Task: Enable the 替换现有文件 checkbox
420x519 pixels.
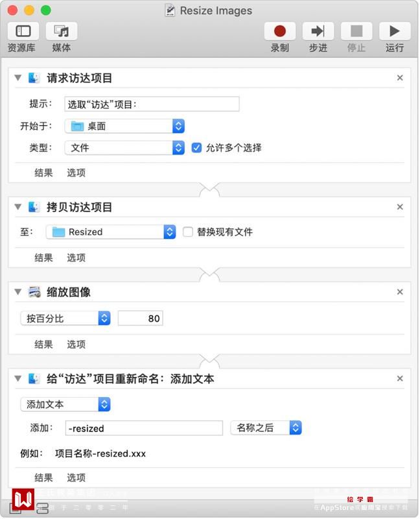Action: pyautogui.click(x=188, y=232)
